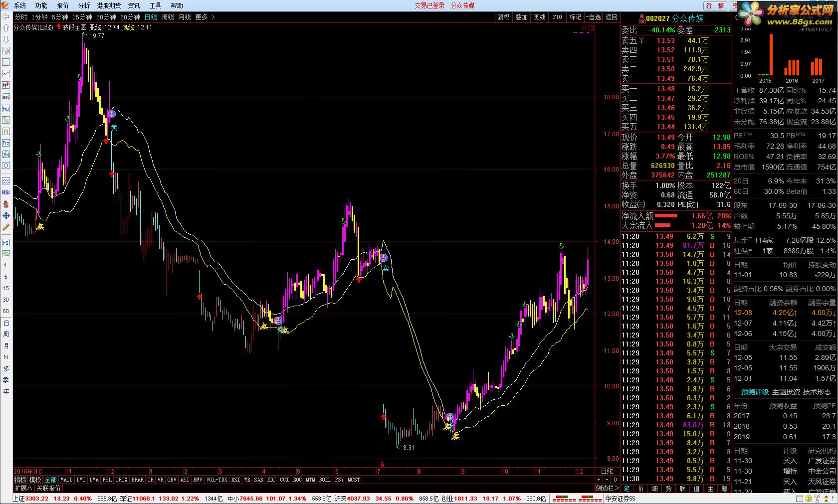838x504 pixels.
Task: Open the 日线 period selector below chart
Action: pos(607,471)
